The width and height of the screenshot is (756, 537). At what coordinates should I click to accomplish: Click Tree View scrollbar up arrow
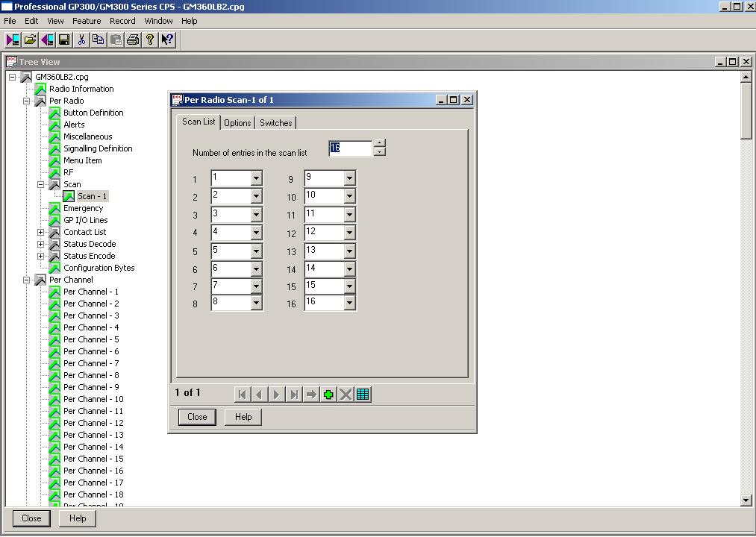tap(746, 77)
